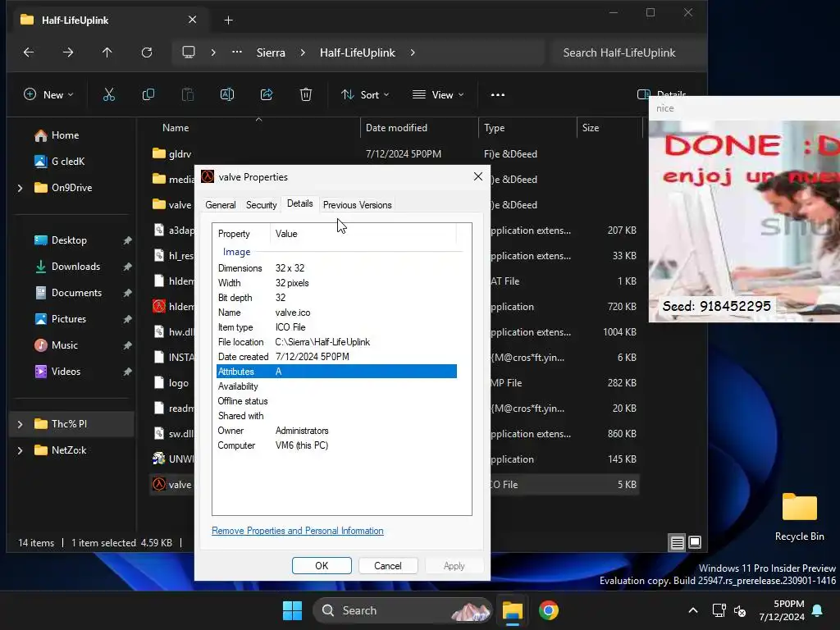Go forward with the right arrow
Image resolution: width=840 pixels, height=630 pixels.
68,52
